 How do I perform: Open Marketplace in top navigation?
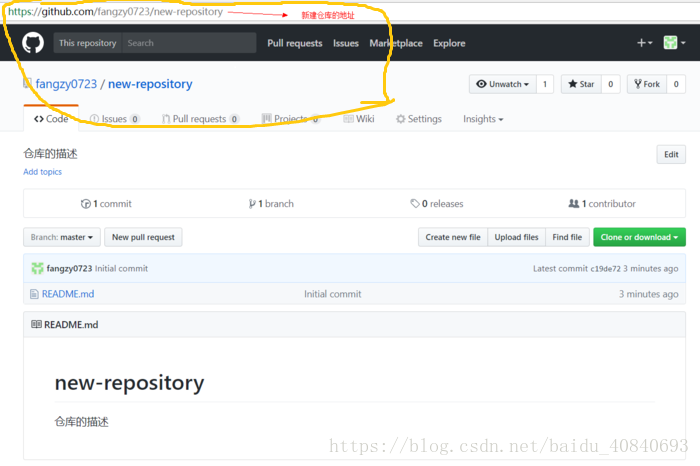(x=396, y=43)
